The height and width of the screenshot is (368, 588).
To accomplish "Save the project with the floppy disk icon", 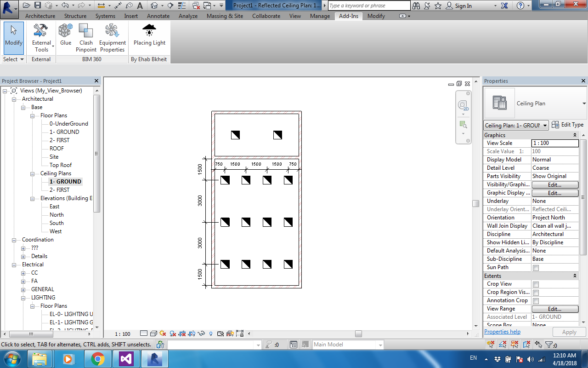I will coord(37,6).
